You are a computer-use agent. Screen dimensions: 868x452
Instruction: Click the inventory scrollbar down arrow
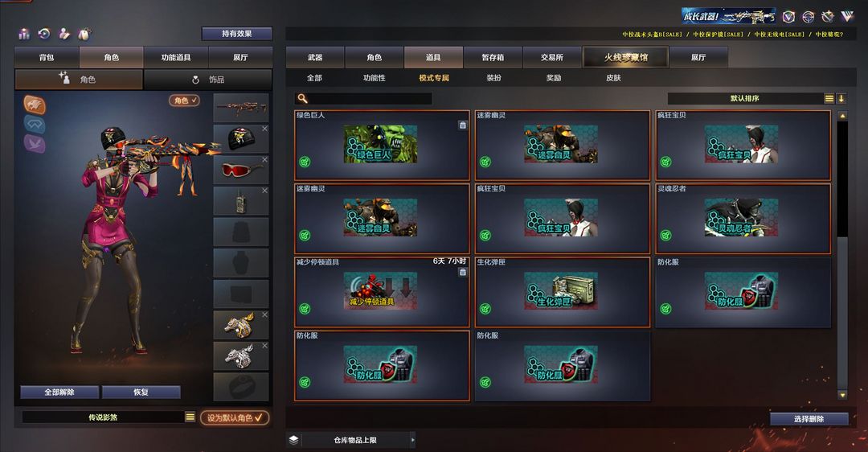click(x=842, y=395)
